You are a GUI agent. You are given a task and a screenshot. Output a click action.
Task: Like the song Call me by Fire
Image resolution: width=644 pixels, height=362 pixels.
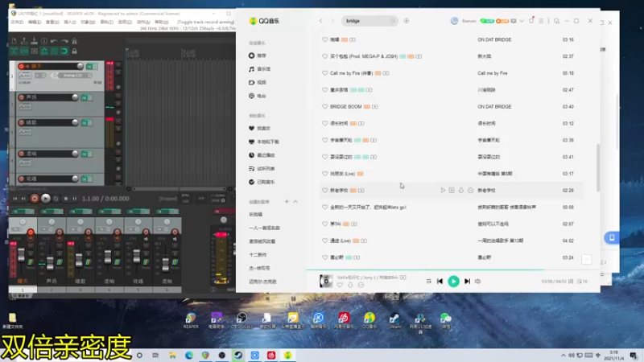pyautogui.click(x=325, y=73)
